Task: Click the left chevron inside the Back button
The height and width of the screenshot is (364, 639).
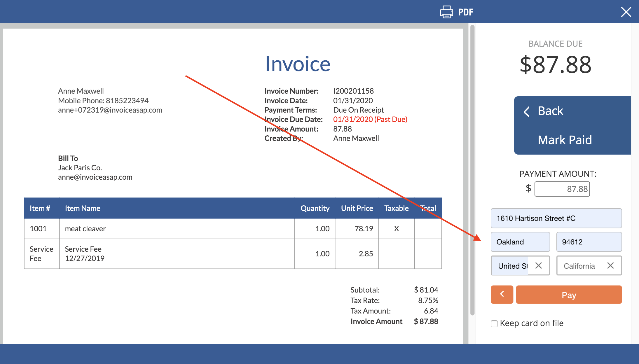Action: coord(527,111)
